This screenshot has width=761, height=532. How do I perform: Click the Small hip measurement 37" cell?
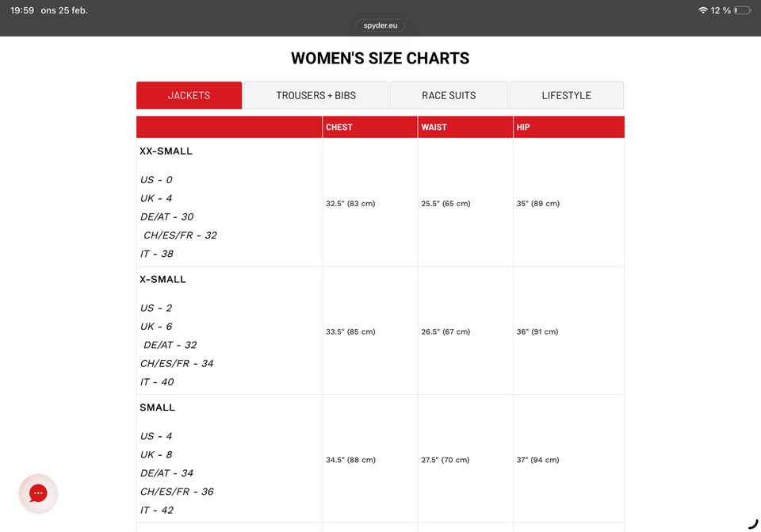(537, 460)
